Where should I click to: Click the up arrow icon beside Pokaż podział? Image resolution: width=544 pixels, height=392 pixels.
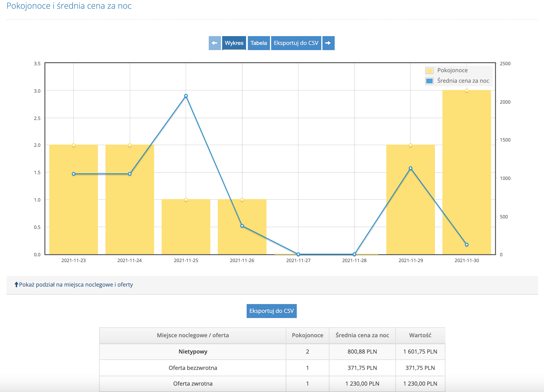tap(16, 285)
